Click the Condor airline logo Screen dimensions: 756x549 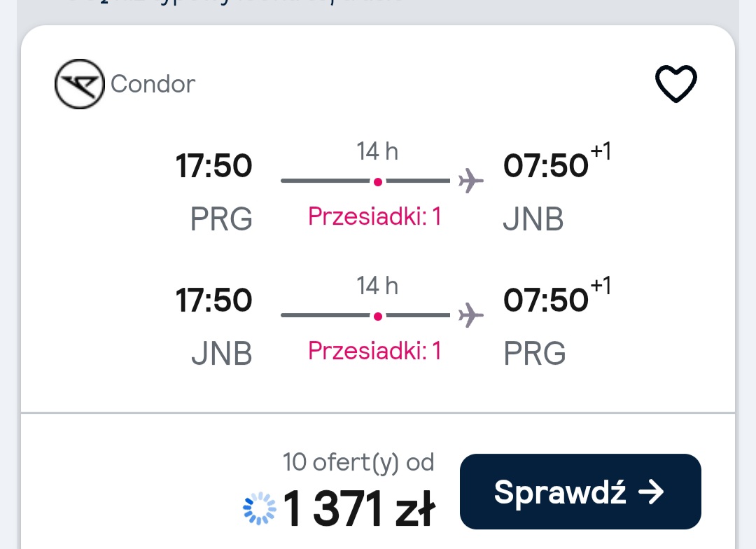[80, 84]
